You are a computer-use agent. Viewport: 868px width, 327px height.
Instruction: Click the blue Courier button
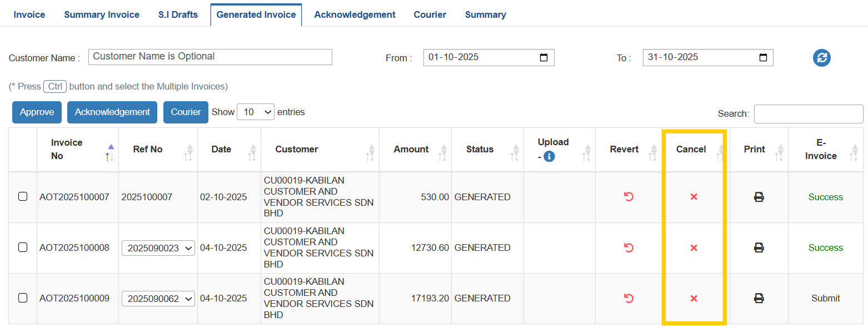pyautogui.click(x=186, y=112)
